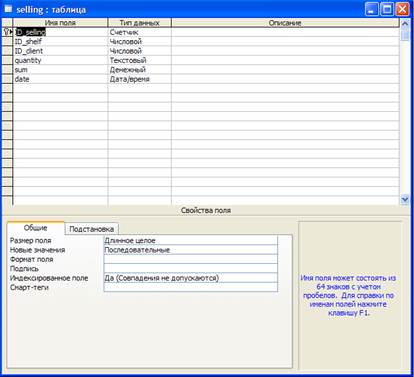Open Новые значения value Последовательные
The height and width of the screenshot is (377, 414).
[191, 250]
